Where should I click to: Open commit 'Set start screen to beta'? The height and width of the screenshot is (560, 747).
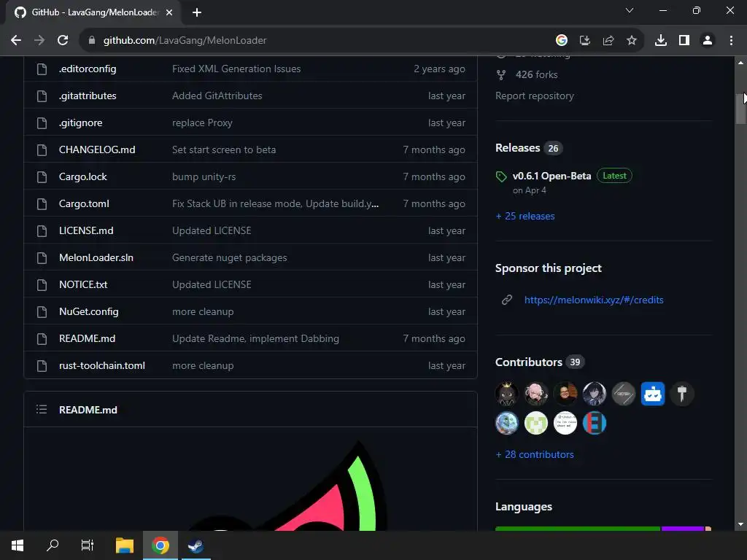[224, 149]
